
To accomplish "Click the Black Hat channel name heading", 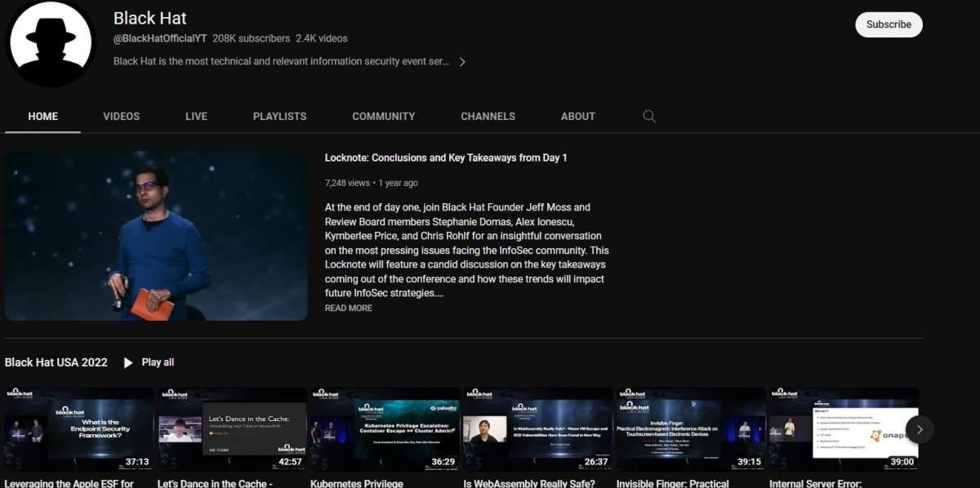I will [x=150, y=18].
